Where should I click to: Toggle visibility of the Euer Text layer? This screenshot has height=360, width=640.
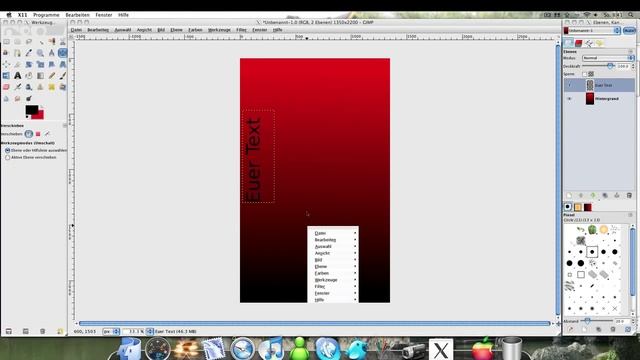coord(569,85)
